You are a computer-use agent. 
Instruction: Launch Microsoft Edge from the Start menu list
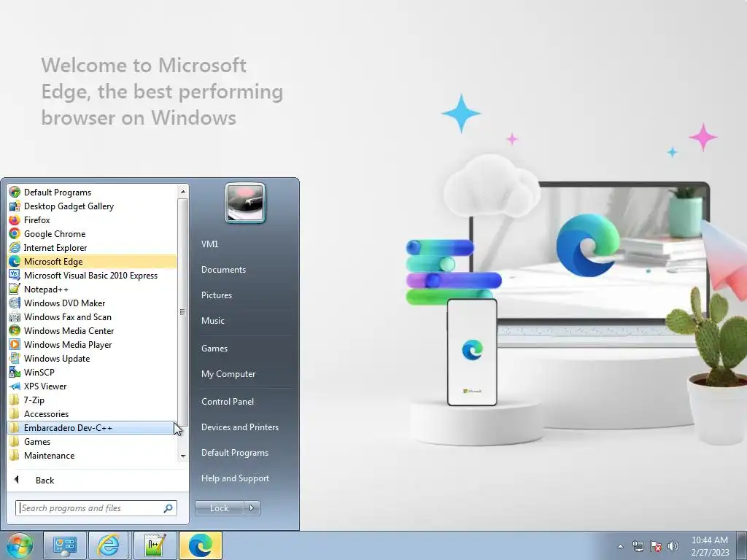pyautogui.click(x=92, y=262)
